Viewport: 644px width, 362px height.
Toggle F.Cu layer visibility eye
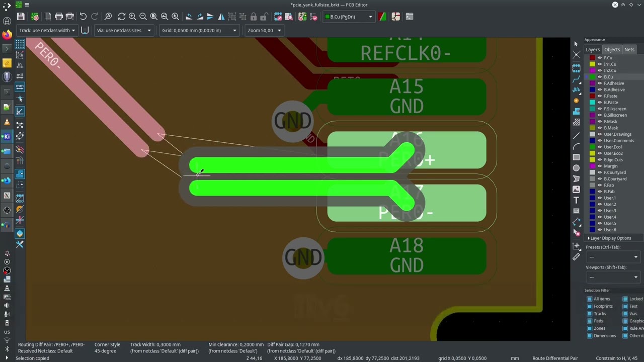tap(600, 58)
